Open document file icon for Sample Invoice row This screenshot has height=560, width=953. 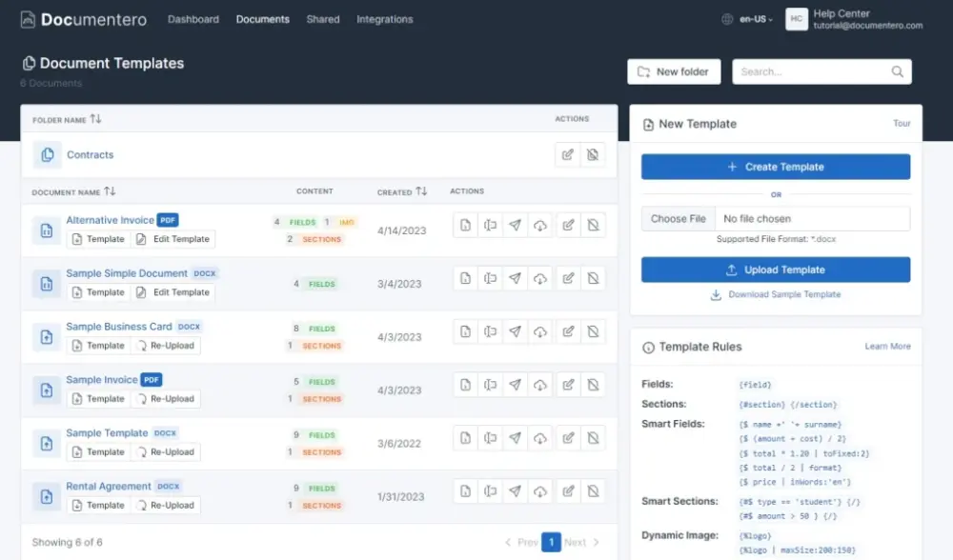click(x=465, y=386)
